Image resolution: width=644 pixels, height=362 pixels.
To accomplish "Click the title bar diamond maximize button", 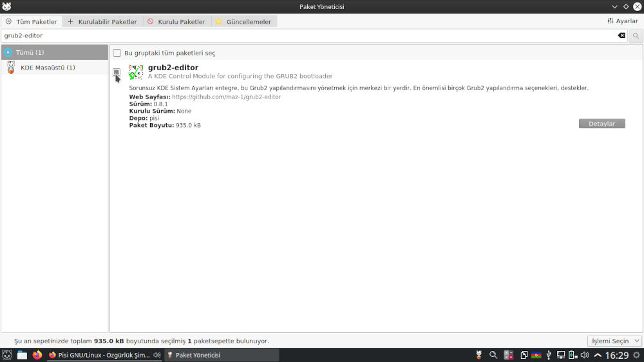I will click(x=626, y=6).
